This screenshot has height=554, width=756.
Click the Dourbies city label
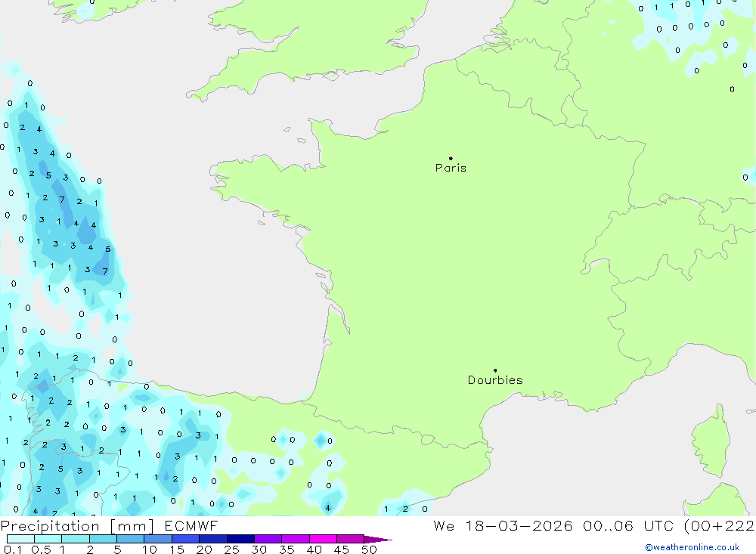[x=495, y=380]
